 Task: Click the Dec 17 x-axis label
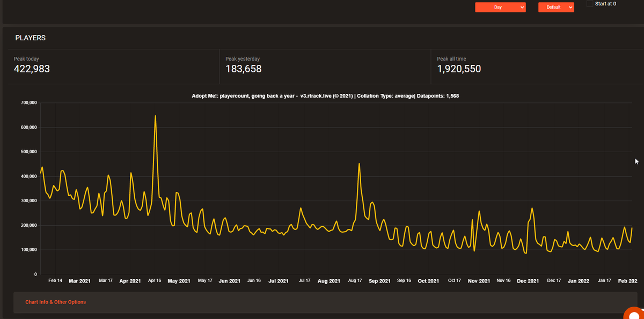click(x=554, y=280)
